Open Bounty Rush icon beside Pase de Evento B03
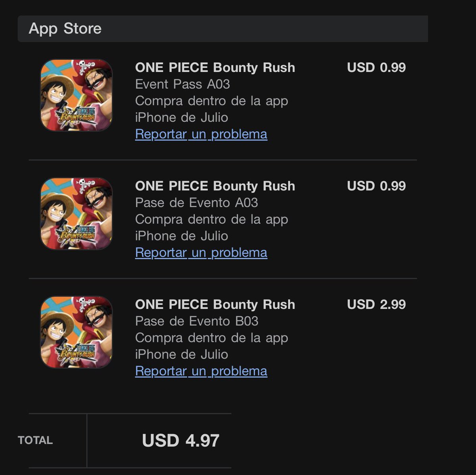The height and width of the screenshot is (475, 476). (77, 332)
